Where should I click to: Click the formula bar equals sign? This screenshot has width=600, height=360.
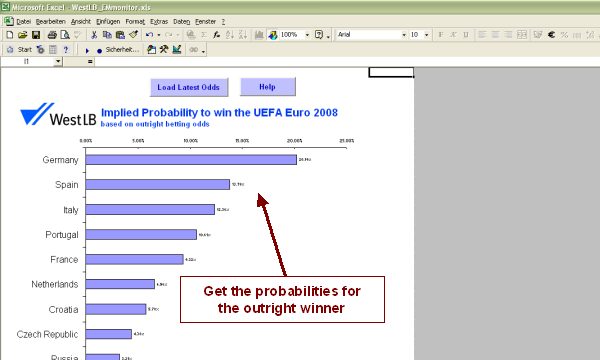pyautogui.click(x=90, y=61)
